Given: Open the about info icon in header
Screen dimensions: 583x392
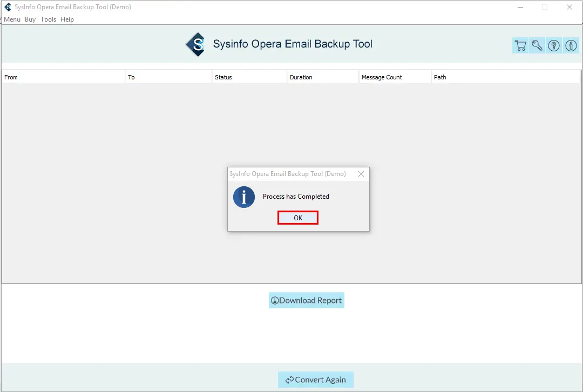Looking at the screenshot, I should coord(571,46).
